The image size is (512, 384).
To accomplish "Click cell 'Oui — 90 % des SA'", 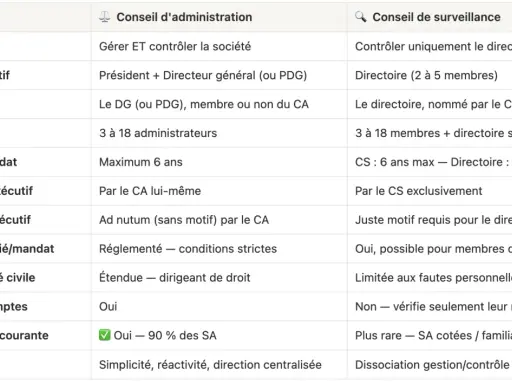I will pos(220,335).
